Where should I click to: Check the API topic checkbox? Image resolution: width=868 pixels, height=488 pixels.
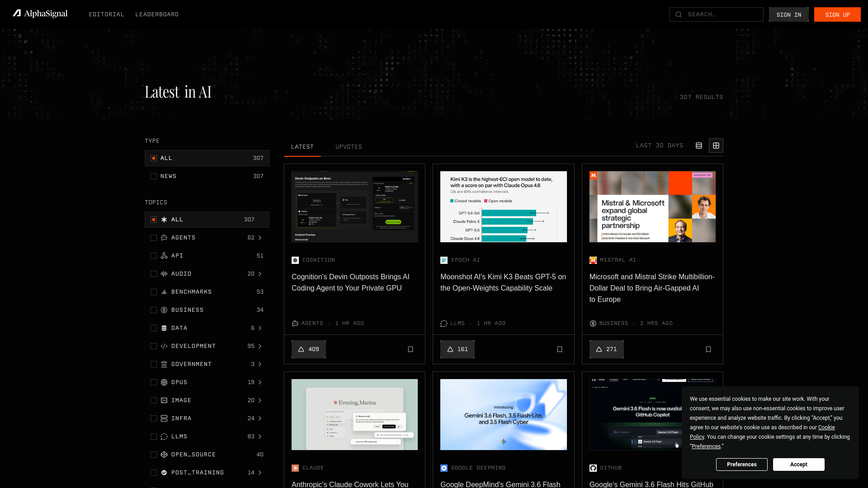(154, 256)
